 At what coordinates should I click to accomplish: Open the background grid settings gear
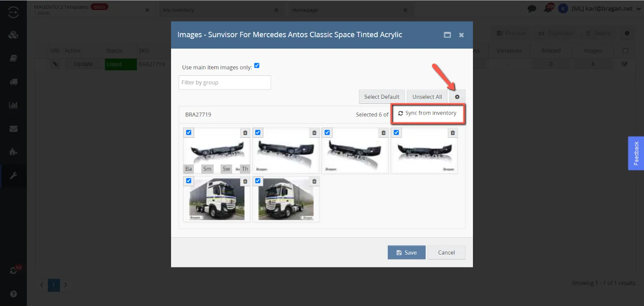[x=627, y=33]
